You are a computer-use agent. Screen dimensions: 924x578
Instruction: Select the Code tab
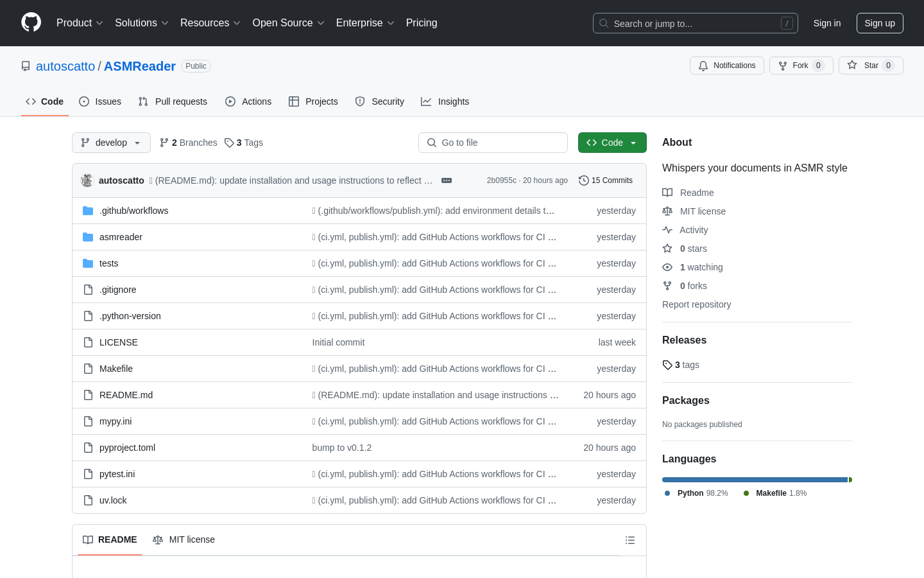click(x=45, y=101)
